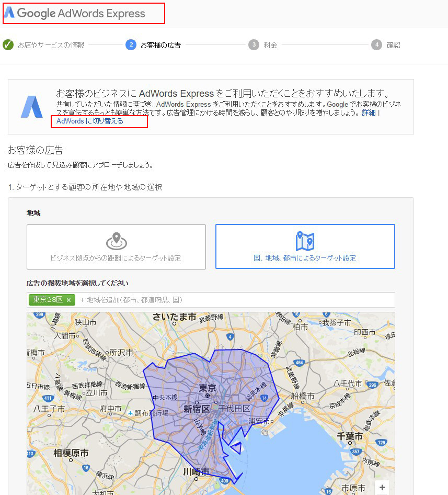
Task: Click 市原市 label on the map
Action: click(x=353, y=488)
